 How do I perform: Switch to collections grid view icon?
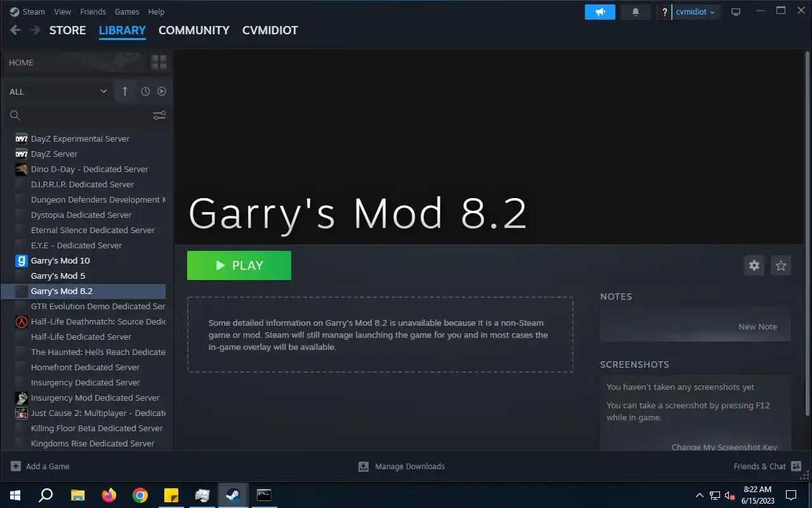point(159,62)
